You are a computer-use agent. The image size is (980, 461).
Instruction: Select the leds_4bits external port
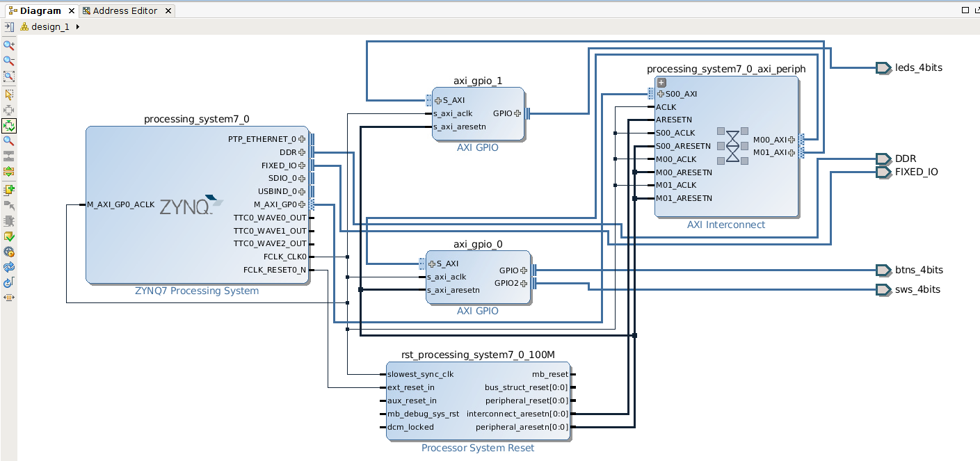(883, 67)
